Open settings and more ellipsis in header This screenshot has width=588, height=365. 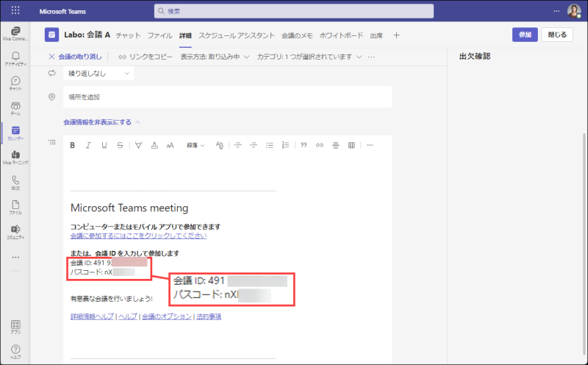[556, 11]
